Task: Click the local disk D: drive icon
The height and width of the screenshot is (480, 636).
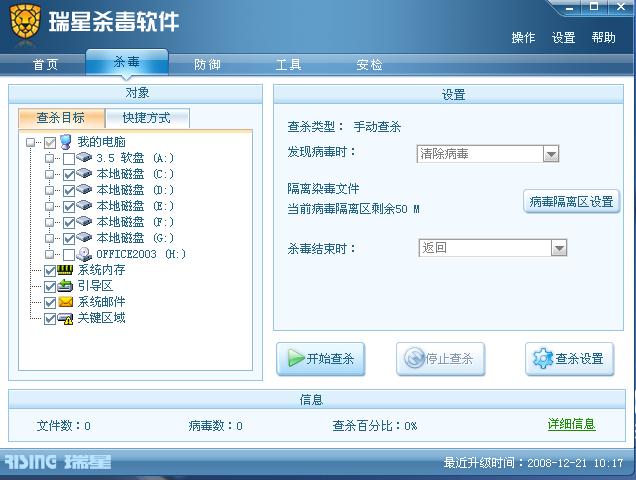Action: (84, 189)
